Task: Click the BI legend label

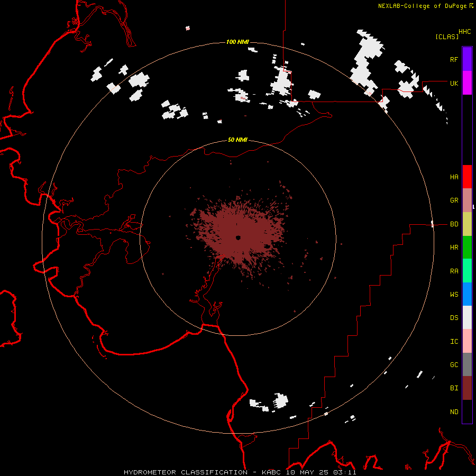Action: pyautogui.click(x=454, y=388)
